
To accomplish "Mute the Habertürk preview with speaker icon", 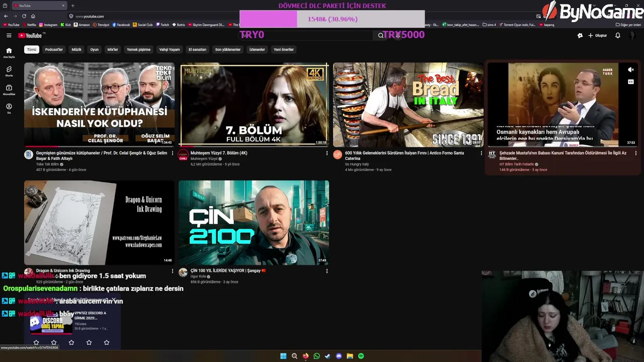I will [x=631, y=70].
